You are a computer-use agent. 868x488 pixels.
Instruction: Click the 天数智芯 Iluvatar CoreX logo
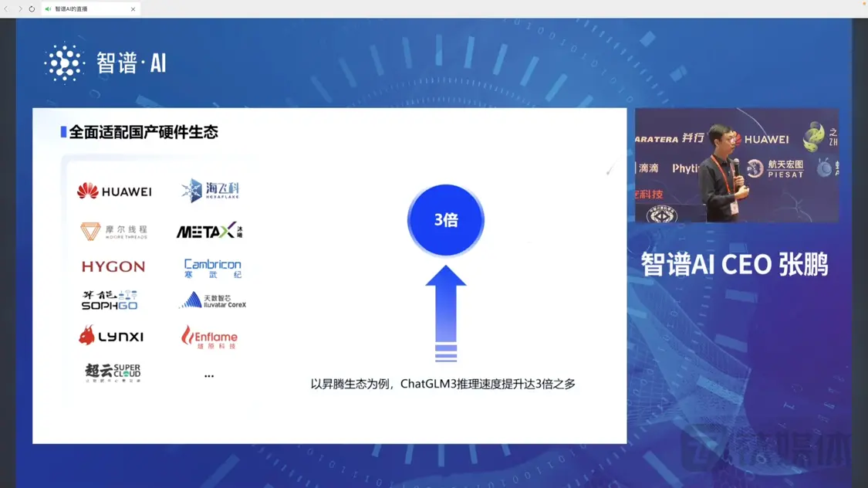coord(213,300)
